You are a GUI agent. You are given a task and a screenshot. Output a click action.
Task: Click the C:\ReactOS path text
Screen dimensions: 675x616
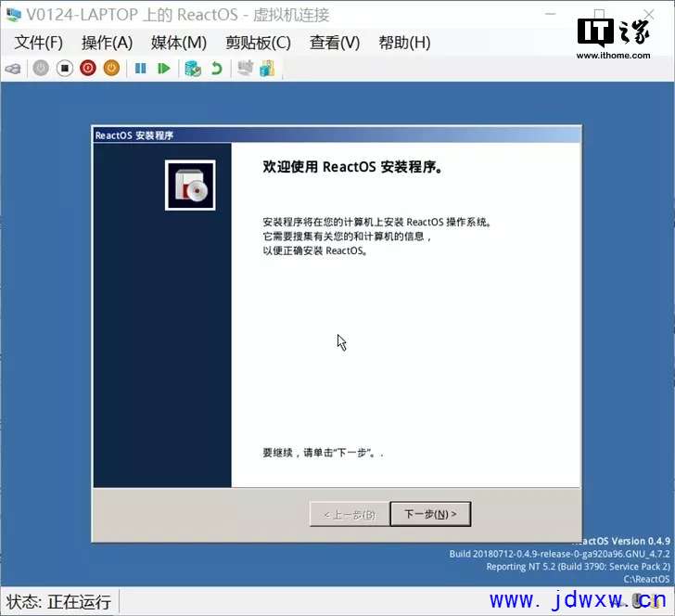point(646,579)
